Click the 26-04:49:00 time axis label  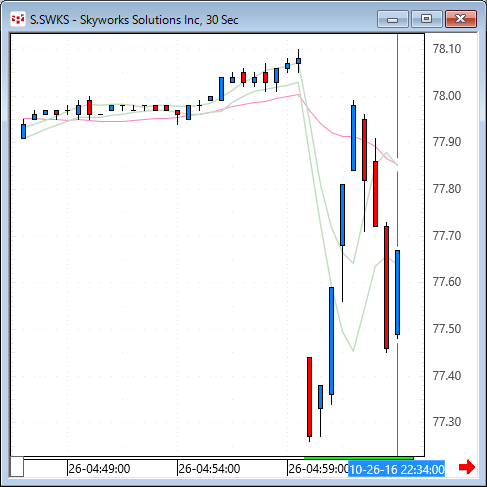99,469
